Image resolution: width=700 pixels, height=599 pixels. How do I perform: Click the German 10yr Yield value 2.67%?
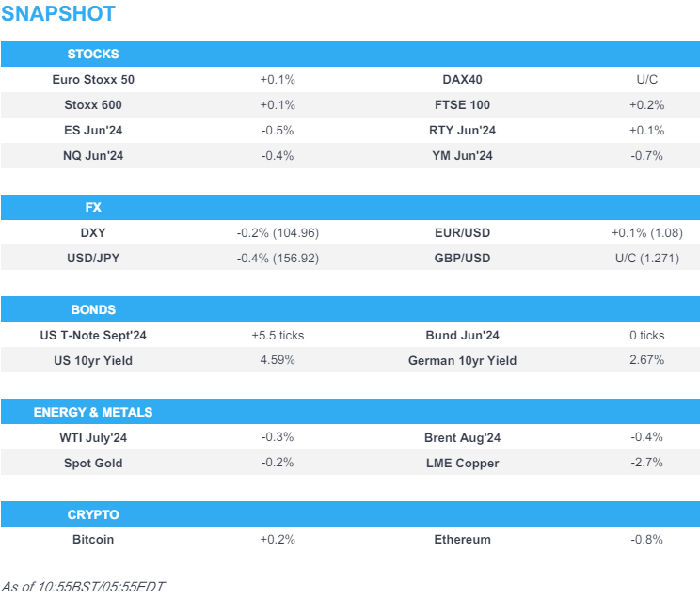pyautogui.click(x=646, y=361)
